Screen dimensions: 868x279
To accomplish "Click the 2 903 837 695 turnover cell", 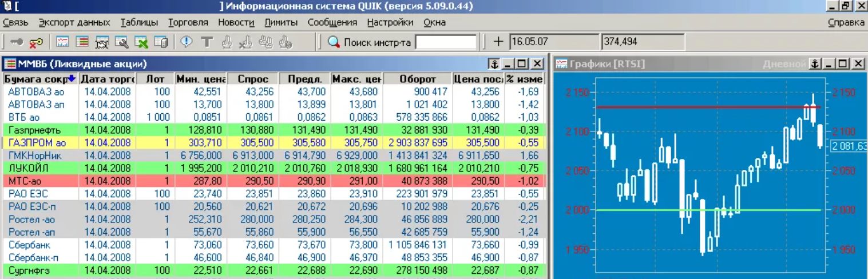I will pos(418,143).
